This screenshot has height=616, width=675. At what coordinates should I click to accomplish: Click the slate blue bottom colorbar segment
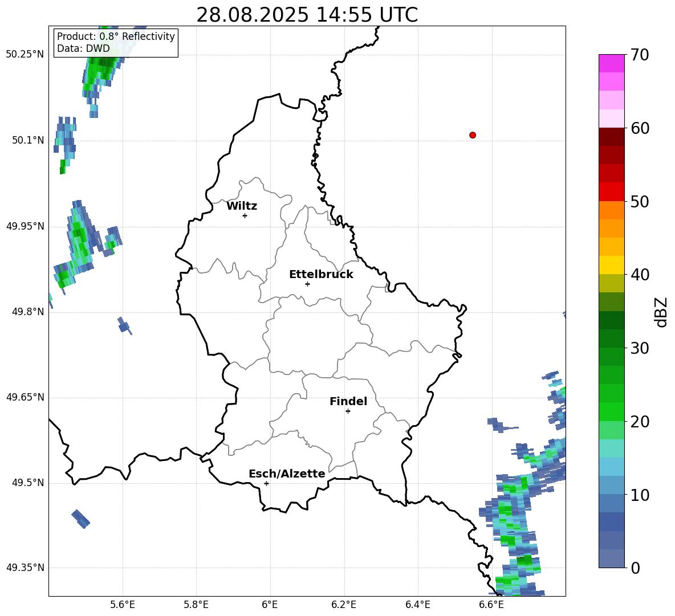[x=611, y=558]
